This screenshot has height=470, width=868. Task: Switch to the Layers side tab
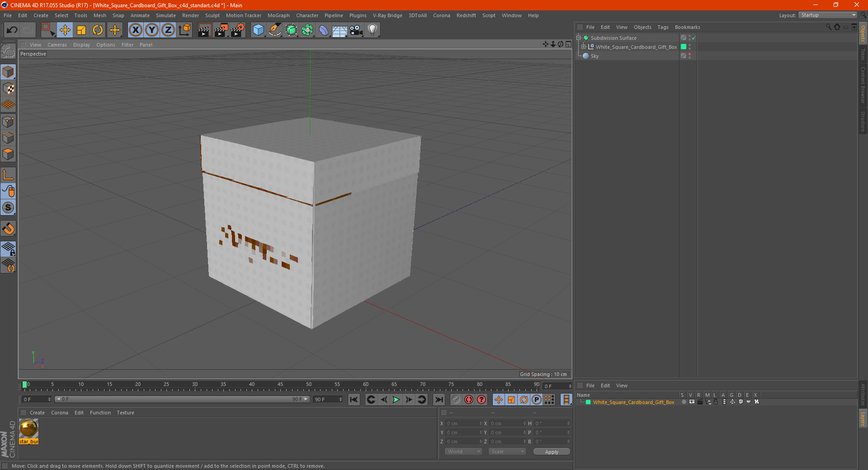pos(863,418)
